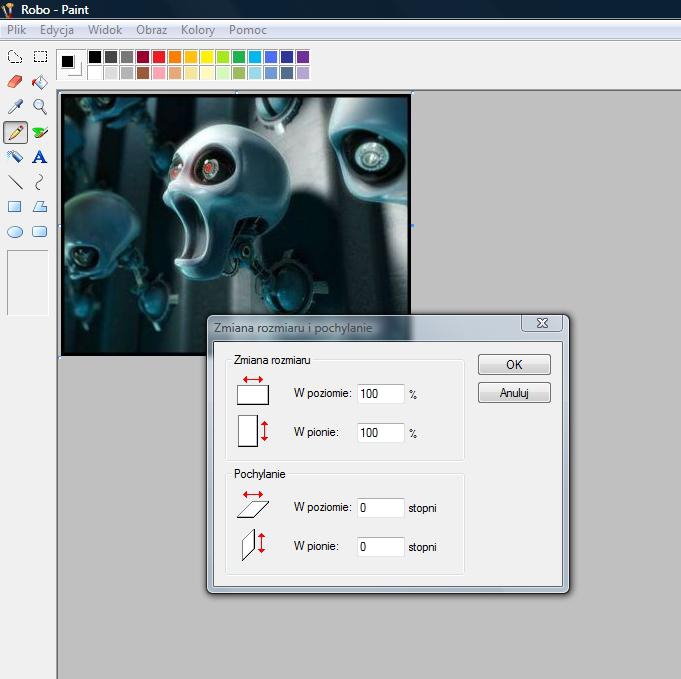
Task: Open the Edycja menu
Action: [57, 30]
